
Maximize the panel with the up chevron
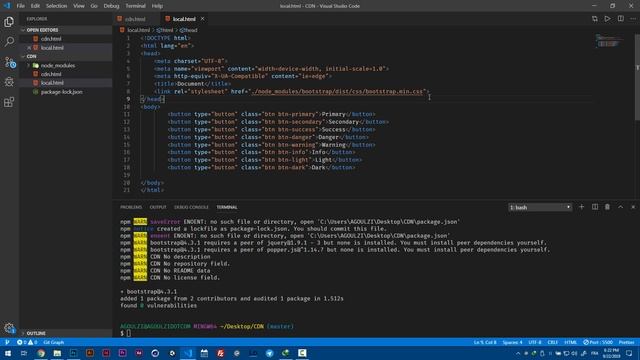pyautogui.click(x=620, y=207)
